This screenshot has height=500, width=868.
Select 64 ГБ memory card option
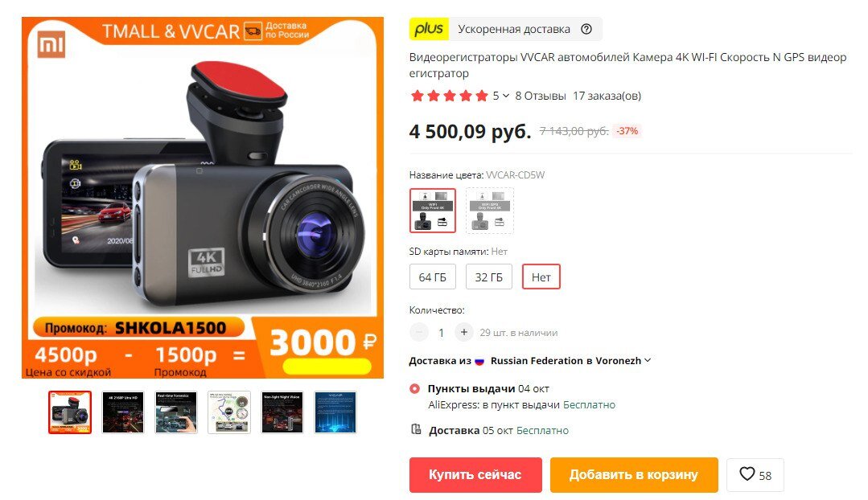[432, 277]
